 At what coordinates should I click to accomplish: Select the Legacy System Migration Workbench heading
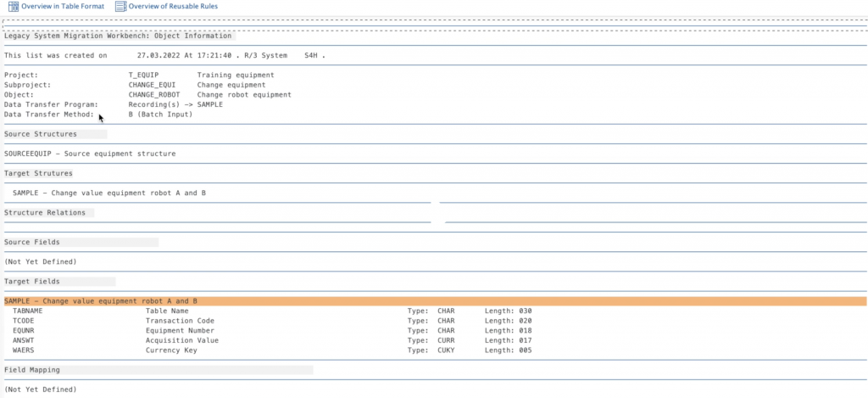tap(117, 36)
